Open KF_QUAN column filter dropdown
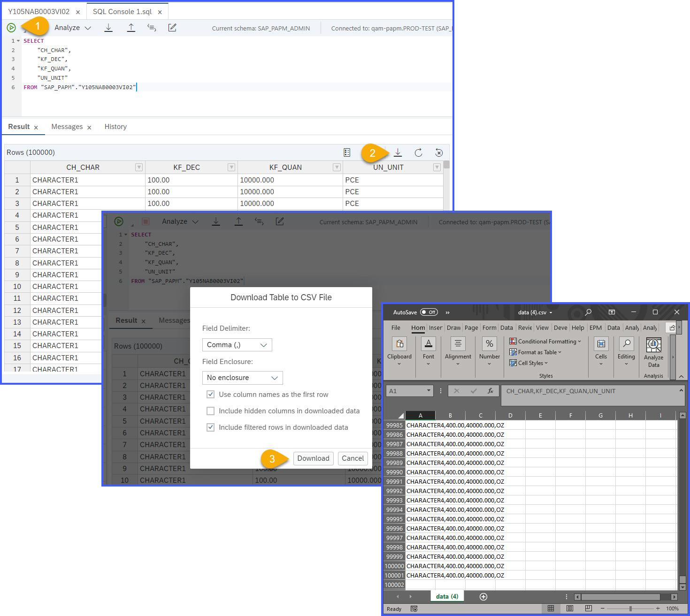Viewport: 690px width, 616px height. tap(337, 167)
